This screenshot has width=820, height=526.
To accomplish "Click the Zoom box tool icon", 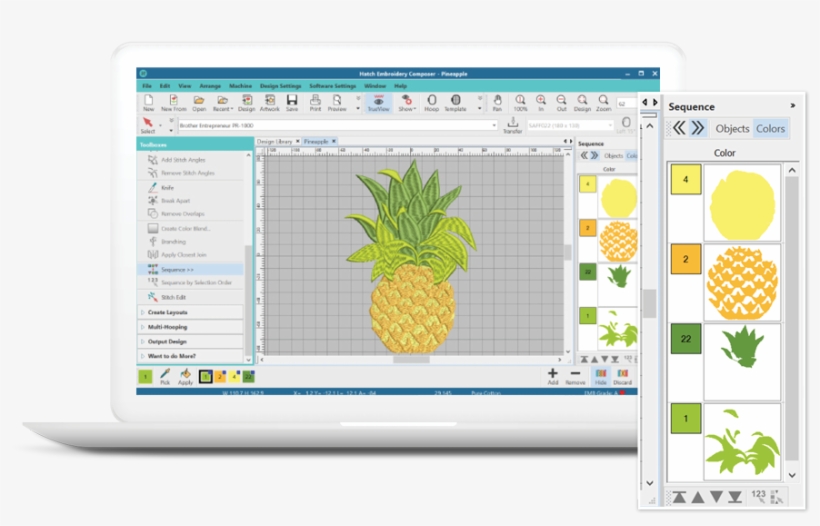I will [x=603, y=102].
